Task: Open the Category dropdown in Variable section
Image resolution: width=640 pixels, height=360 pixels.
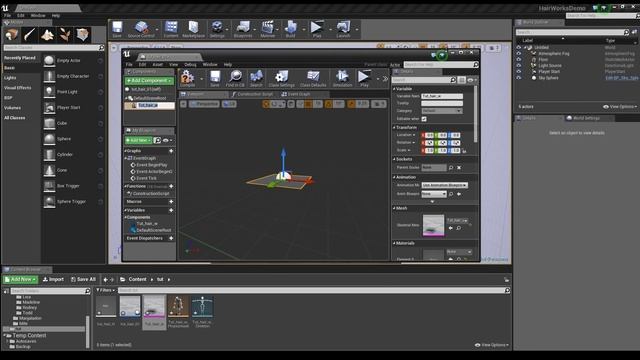Action: click(x=442, y=111)
